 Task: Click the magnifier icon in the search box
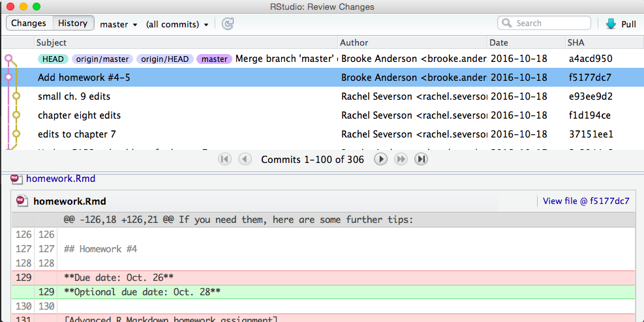coord(506,23)
